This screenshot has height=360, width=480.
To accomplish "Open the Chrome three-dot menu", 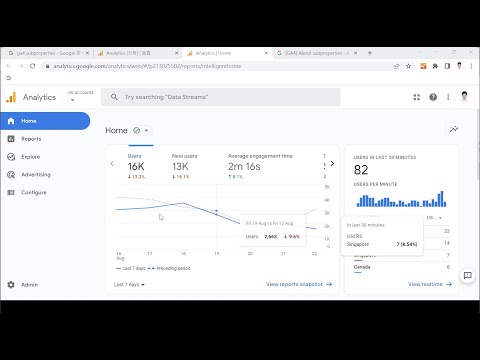I will pos(471,66).
